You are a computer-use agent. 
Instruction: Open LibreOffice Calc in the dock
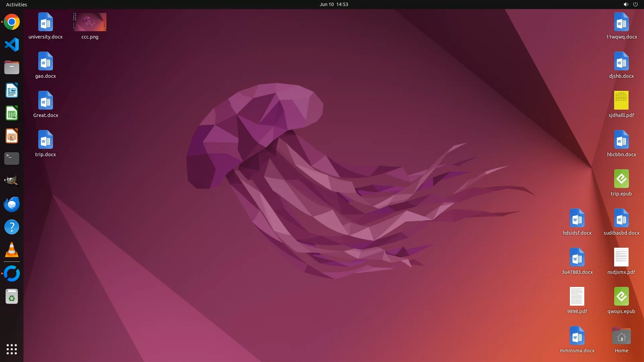click(x=12, y=113)
